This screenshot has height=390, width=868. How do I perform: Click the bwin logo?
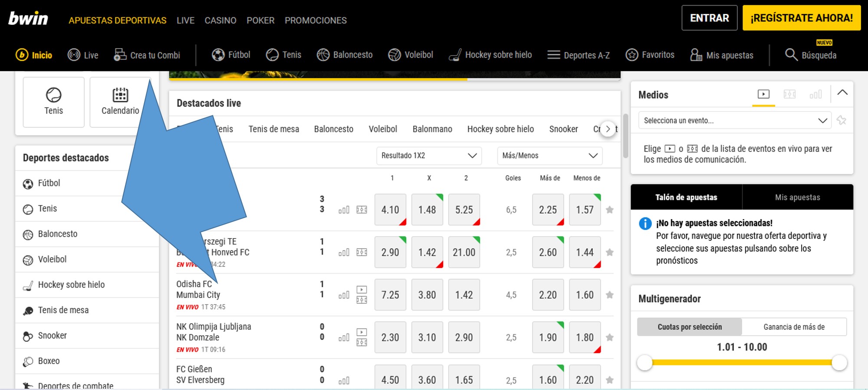(28, 18)
